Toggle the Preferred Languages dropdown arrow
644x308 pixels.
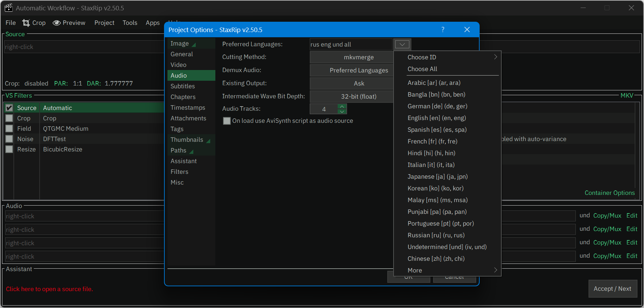coord(402,44)
